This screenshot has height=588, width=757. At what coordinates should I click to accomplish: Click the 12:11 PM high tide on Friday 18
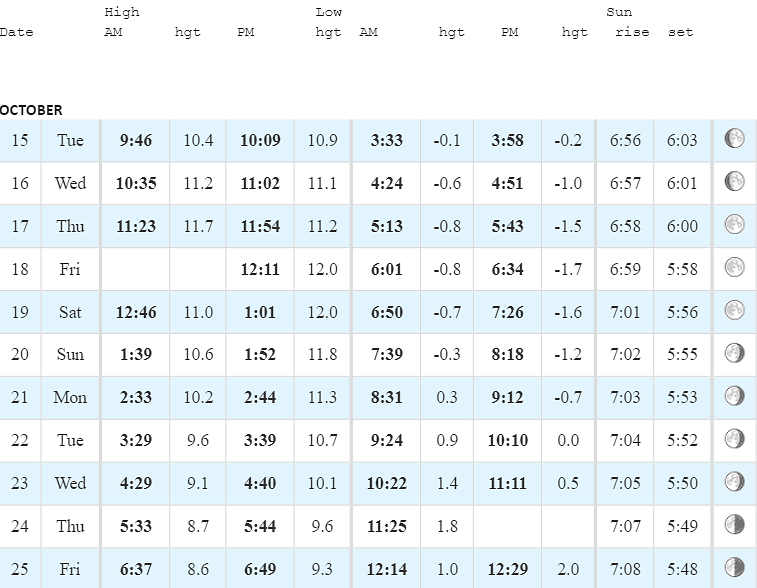click(x=260, y=269)
